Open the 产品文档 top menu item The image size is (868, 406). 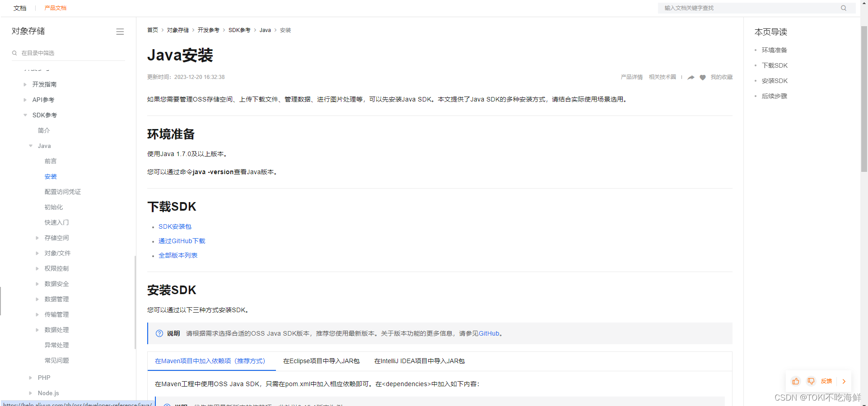(56, 8)
